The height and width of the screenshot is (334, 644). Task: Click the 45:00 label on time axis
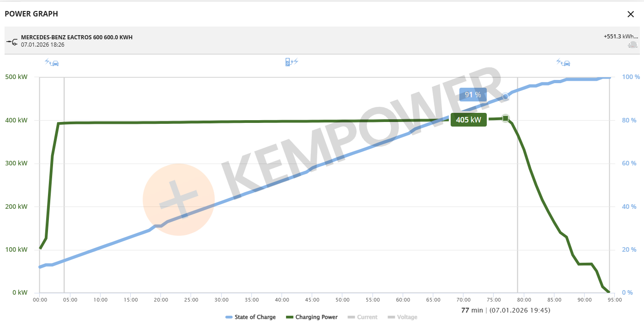pos(312,300)
